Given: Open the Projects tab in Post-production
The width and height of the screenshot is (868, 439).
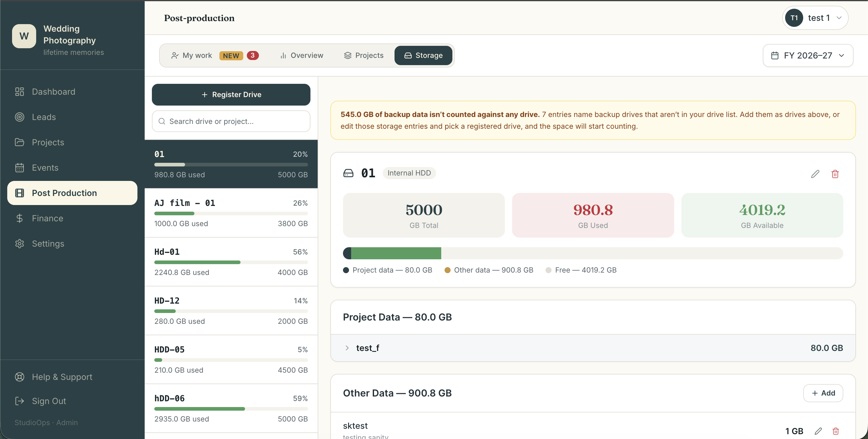Looking at the screenshot, I should pyautogui.click(x=363, y=55).
